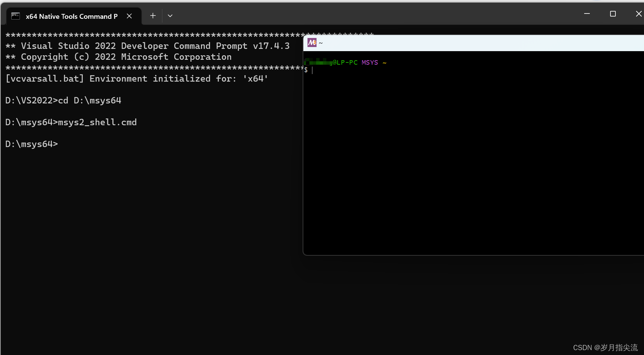Screen dimensions: 644x355
Task: Close the x64 Native Tools tab
Action: (129, 16)
